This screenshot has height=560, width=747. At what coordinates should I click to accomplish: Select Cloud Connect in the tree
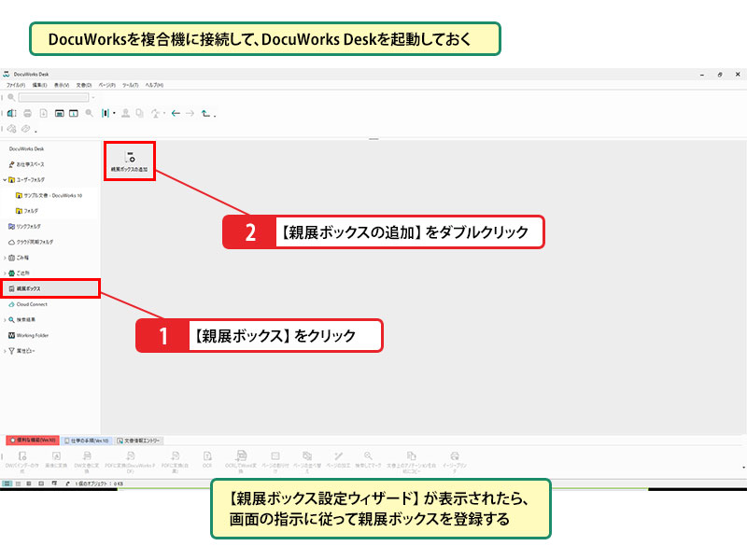click(28, 304)
